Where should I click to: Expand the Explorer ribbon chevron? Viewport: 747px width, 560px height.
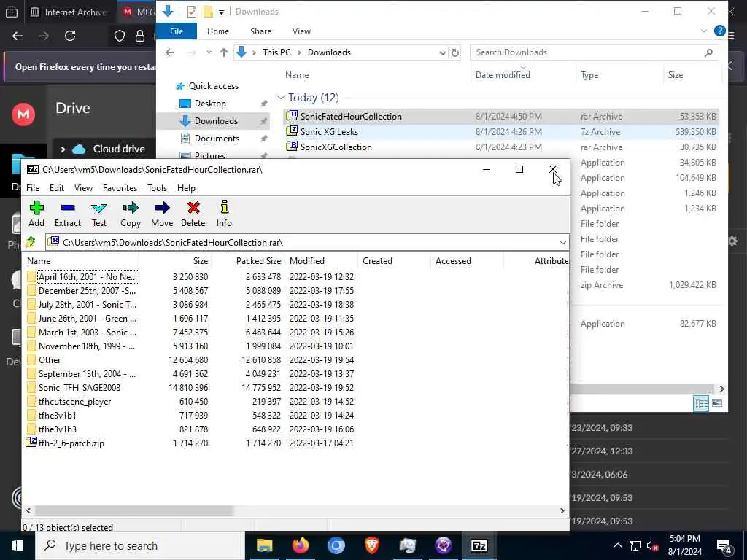[704, 31]
